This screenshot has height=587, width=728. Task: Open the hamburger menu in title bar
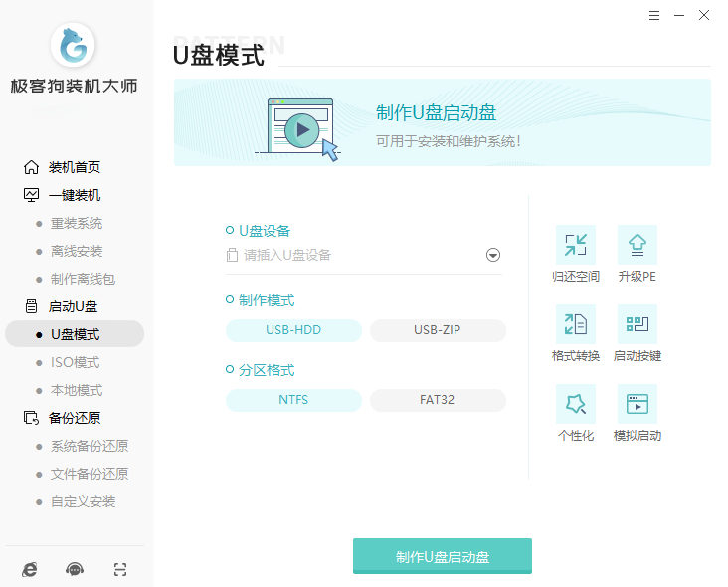coord(654,15)
